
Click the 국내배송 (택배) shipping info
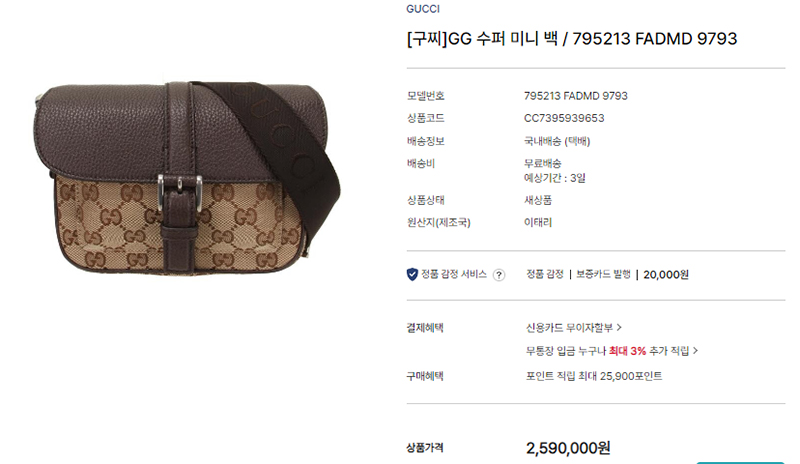[x=557, y=141]
